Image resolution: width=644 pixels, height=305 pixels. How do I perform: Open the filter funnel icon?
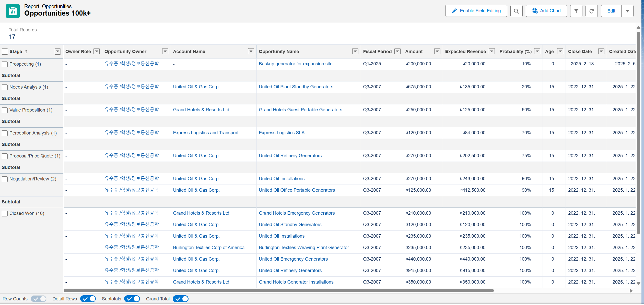[576, 11]
